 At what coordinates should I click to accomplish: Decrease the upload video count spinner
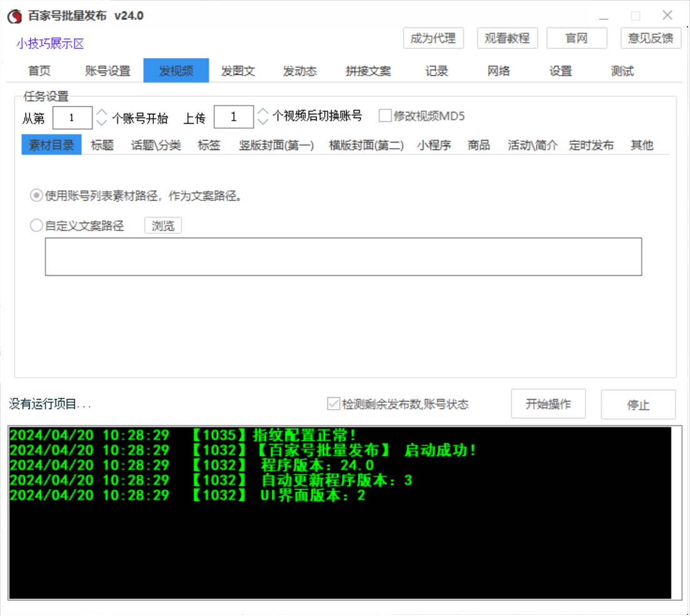point(262,121)
